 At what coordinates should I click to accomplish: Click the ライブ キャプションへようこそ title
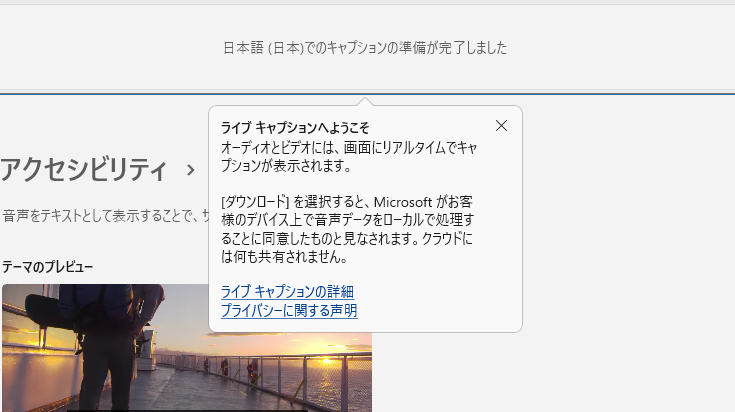[295, 127]
